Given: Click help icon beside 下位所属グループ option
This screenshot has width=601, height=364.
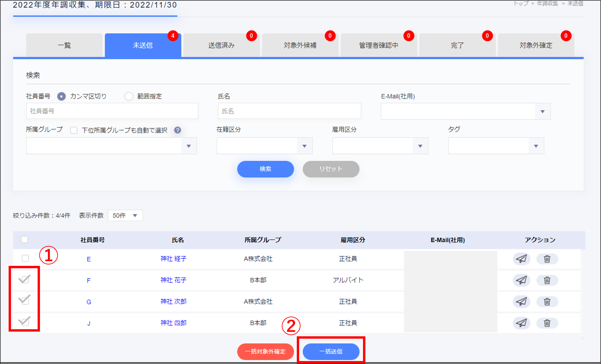Looking at the screenshot, I should coord(178,130).
